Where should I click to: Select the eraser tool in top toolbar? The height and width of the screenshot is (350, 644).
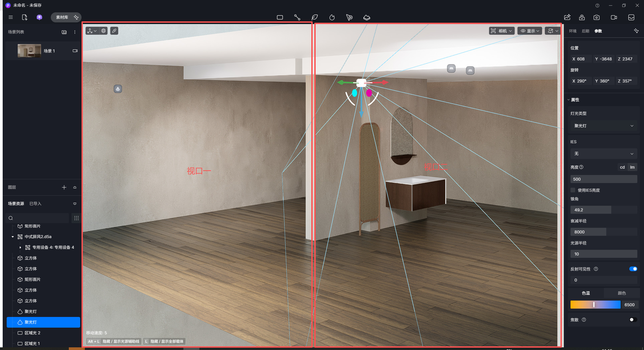point(366,17)
